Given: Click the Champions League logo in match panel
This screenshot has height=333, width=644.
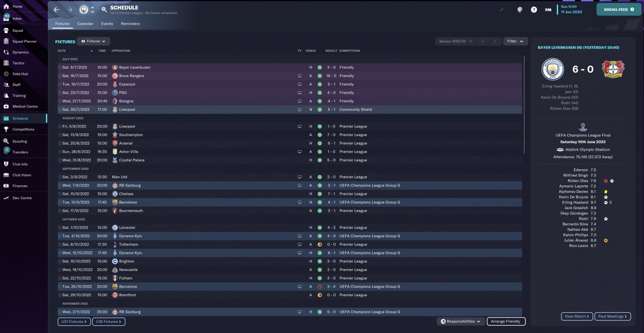Looking at the screenshot, I should click(x=583, y=127).
